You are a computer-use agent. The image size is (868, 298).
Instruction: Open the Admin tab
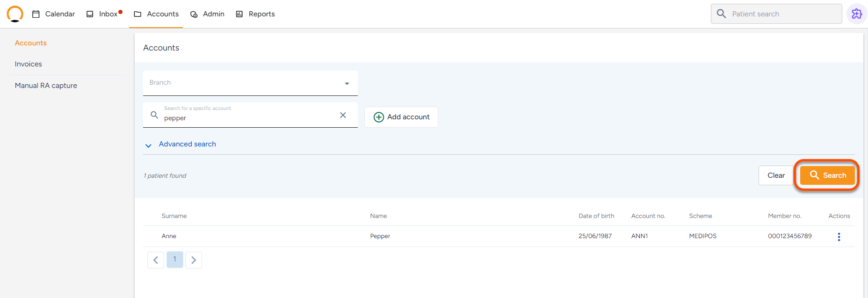207,14
